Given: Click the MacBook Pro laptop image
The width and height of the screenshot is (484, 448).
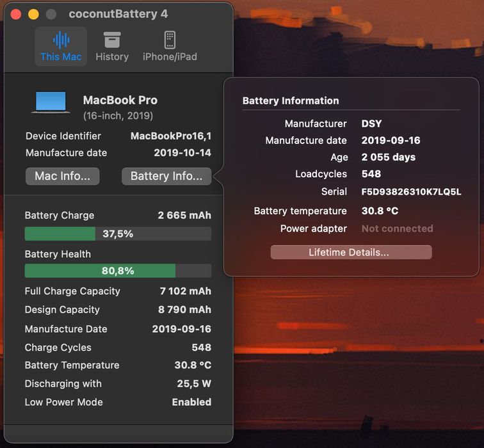Looking at the screenshot, I should 51,103.
